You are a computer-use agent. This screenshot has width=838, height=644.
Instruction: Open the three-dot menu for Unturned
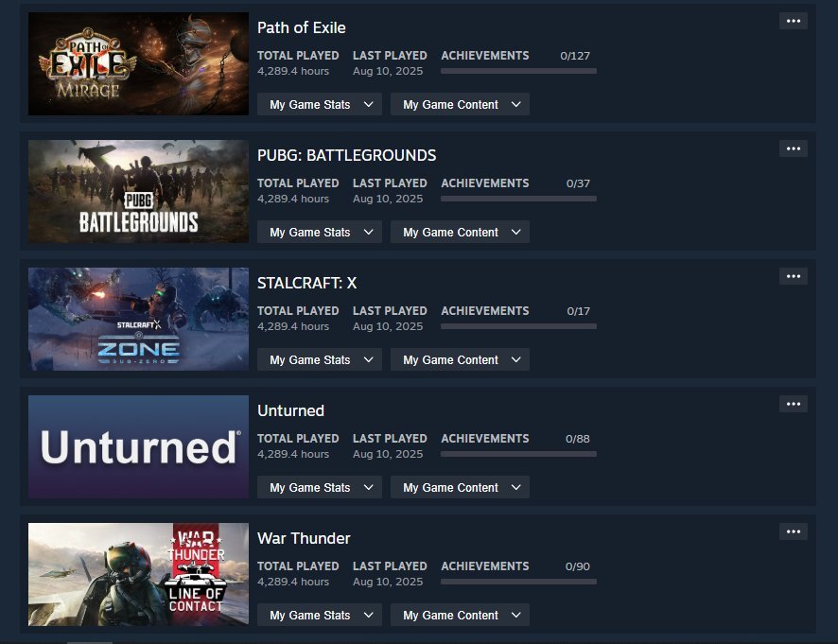coord(794,405)
